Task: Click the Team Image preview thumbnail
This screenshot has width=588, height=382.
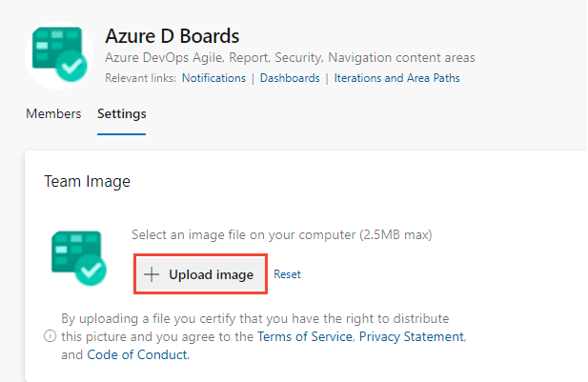Action: point(79,258)
